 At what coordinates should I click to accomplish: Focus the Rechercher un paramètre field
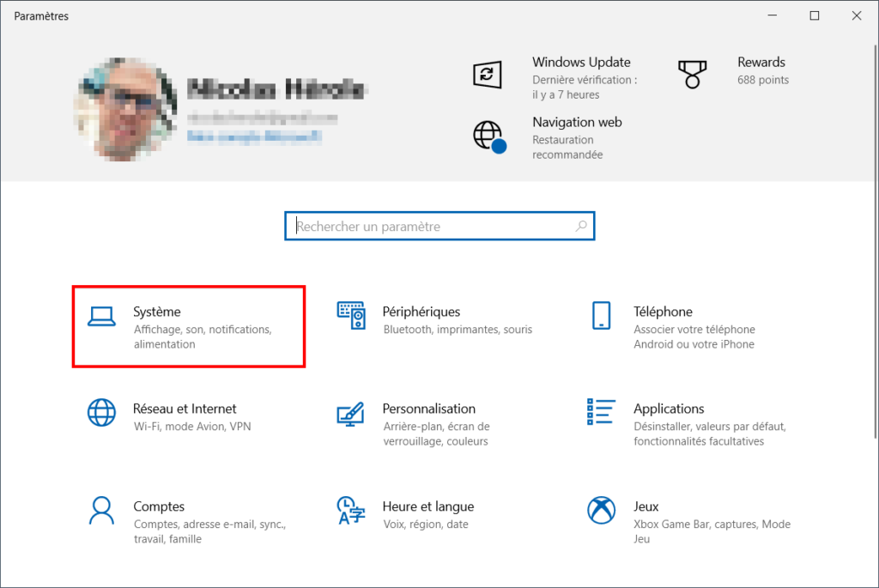tap(439, 226)
